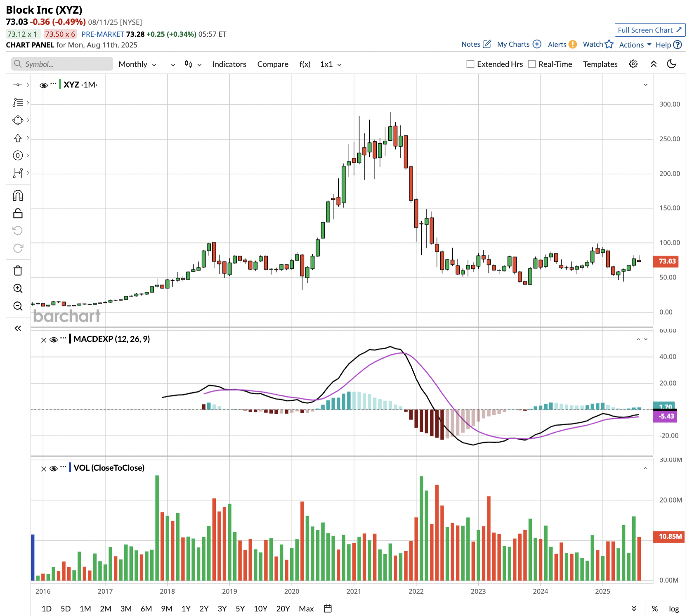Remove the MACDEXP indicator pane
699x616 pixels.
[x=43, y=340]
